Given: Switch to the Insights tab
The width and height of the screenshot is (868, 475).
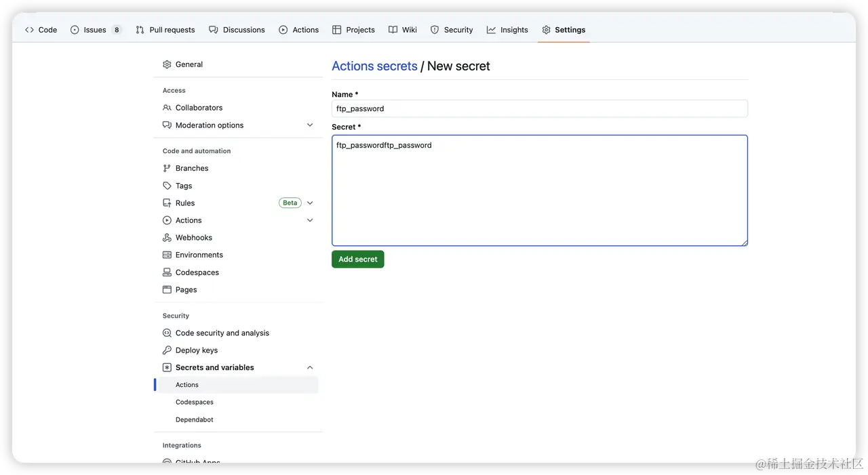Looking at the screenshot, I should point(507,30).
